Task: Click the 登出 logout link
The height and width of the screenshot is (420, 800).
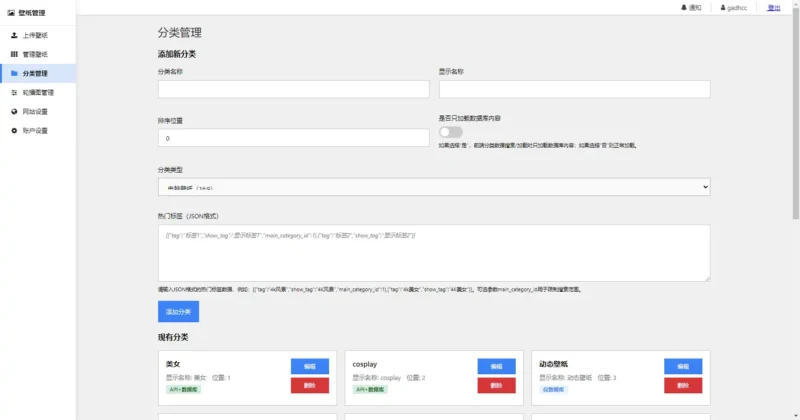Action: point(774,7)
